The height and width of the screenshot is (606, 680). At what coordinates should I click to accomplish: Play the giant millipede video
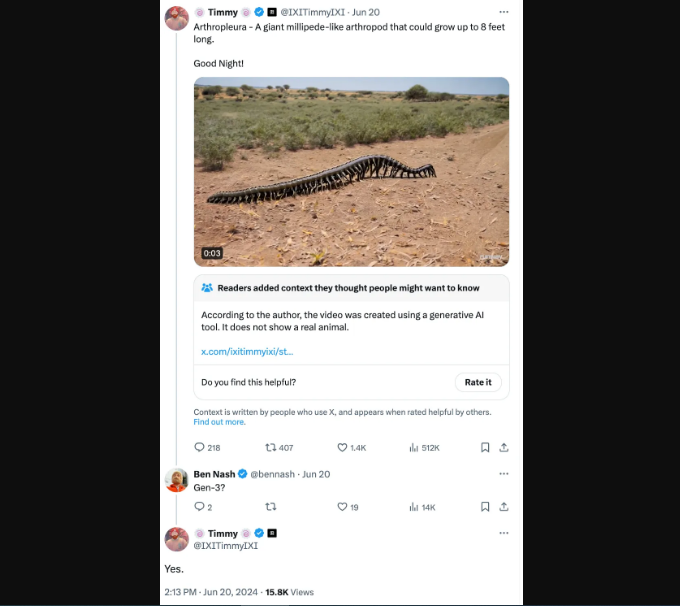(351, 171)
